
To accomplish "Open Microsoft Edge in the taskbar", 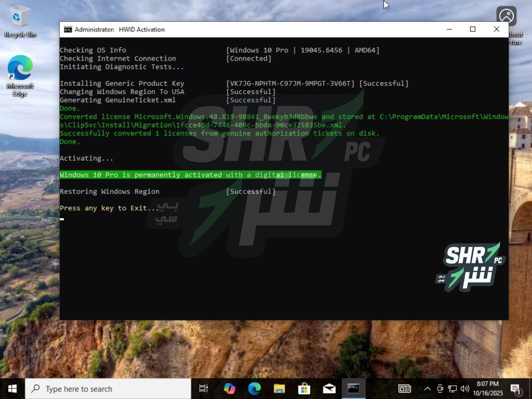I will pyautogui.click(x=254, y=389).
